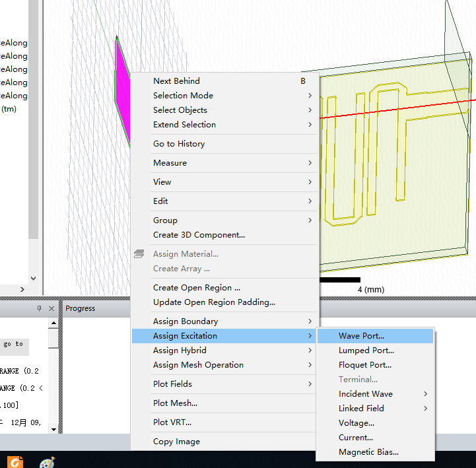Choose Magnetic Bias excitation
Viewport: 476px width, 468px height.
[375, 452]
